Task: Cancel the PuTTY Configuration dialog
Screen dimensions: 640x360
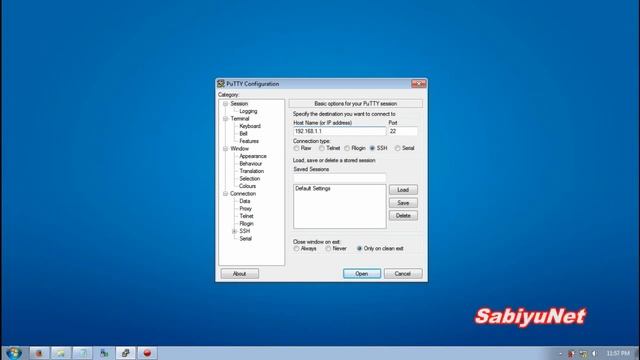Action: pos(403,273)
